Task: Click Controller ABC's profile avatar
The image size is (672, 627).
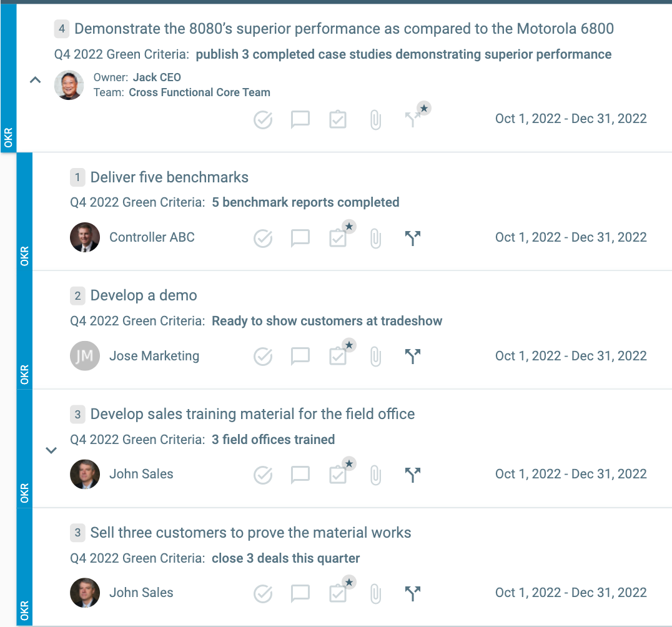Action: pyautogui.click(x=85, y=237)
